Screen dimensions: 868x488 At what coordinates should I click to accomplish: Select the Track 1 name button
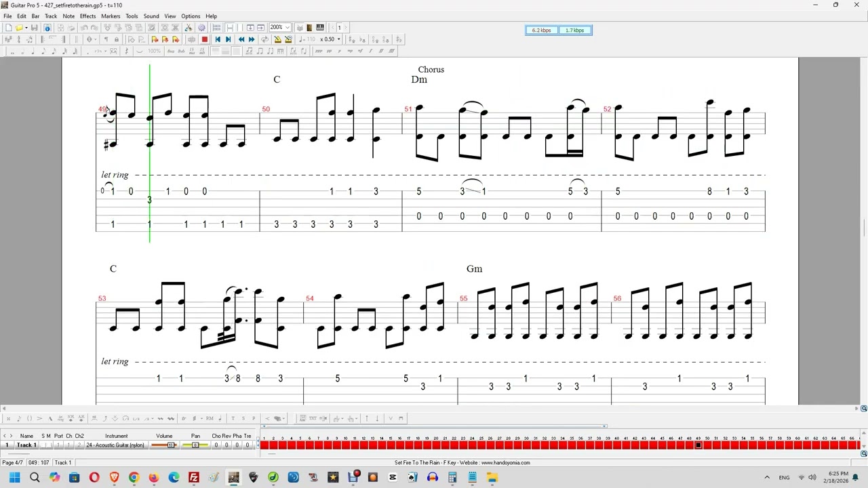(26, 445)
